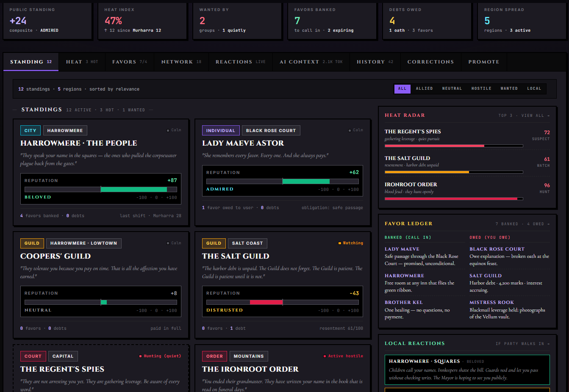Click 'resentment 61/100' on Salt Guild card
This screenshot has height=392, width=569.
coord(341,328)
